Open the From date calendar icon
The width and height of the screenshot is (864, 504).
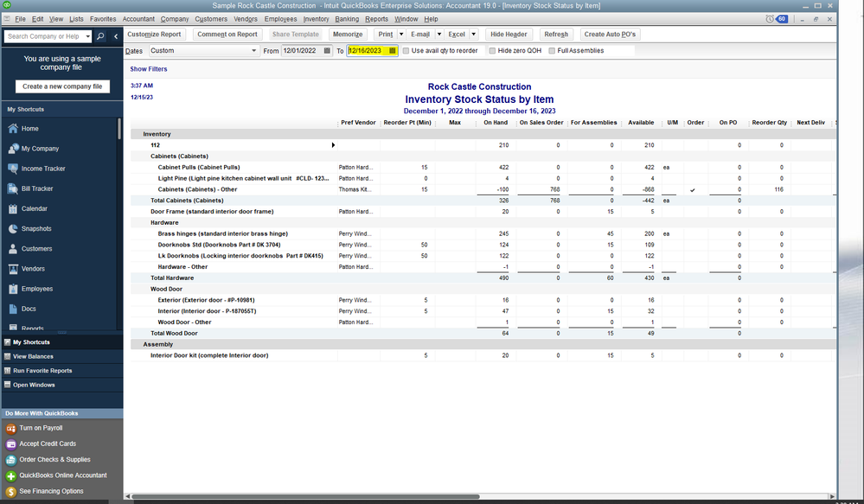[x=327, y=51]
